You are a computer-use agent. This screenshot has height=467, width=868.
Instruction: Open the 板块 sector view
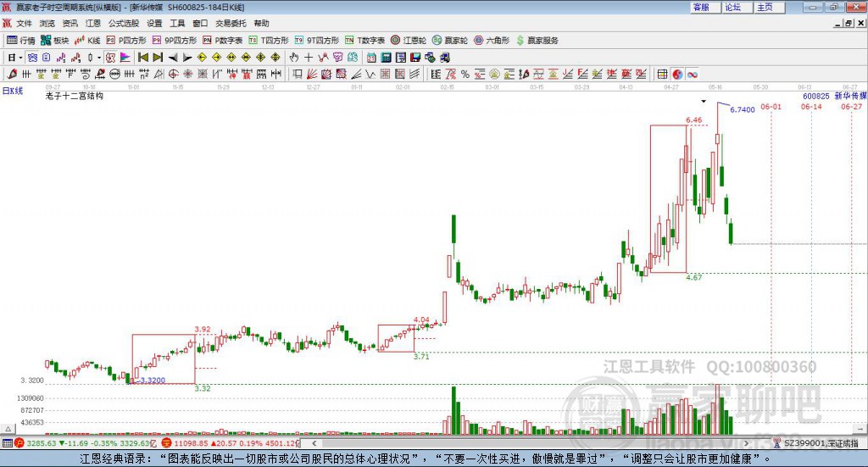(54, 41)
